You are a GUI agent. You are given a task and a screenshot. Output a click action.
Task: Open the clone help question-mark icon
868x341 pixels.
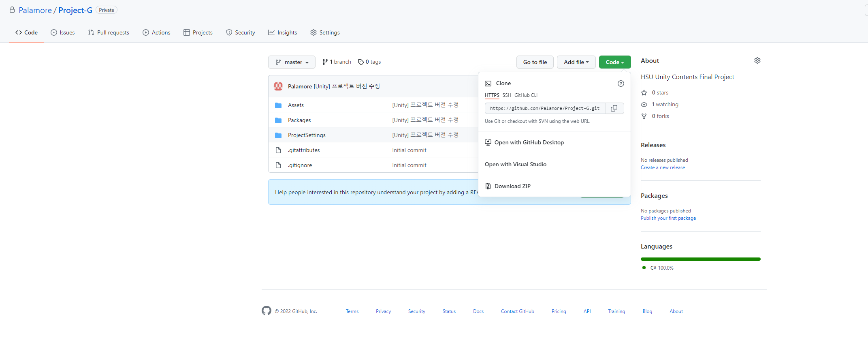621,84
